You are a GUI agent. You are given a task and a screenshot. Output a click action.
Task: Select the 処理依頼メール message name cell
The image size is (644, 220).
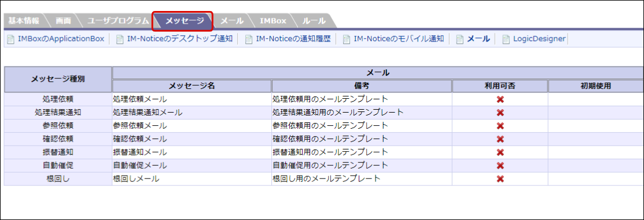coord(192,99)
